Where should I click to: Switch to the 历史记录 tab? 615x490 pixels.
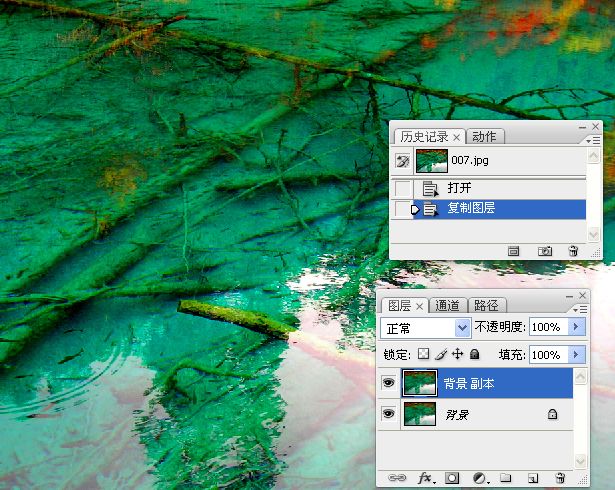(424, 137)
